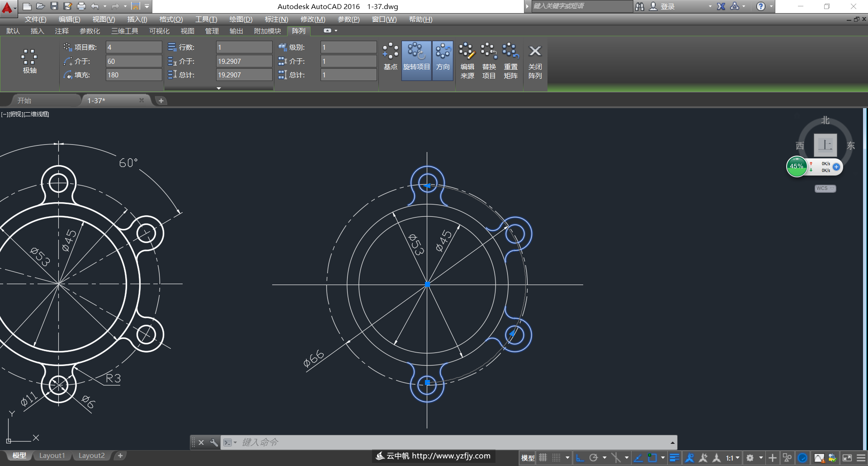Click the add layout plus button
The width and height of the screenshot is (868, 466).
[120, 456]
